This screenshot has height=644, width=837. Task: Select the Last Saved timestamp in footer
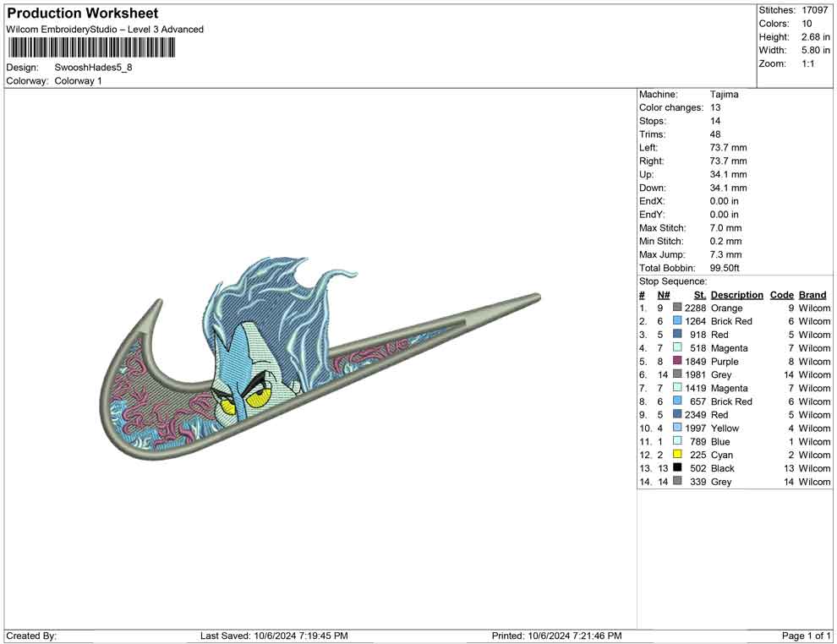(274, 636)
